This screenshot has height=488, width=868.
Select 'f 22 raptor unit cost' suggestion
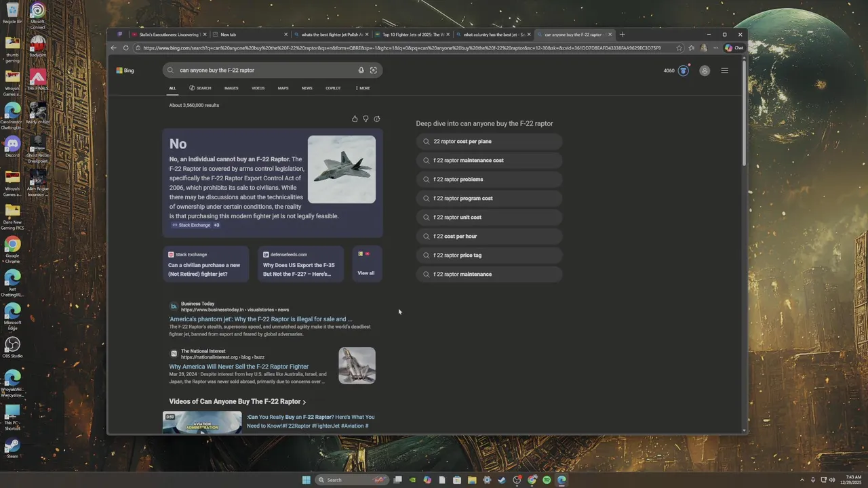click(x=489, y=218)
